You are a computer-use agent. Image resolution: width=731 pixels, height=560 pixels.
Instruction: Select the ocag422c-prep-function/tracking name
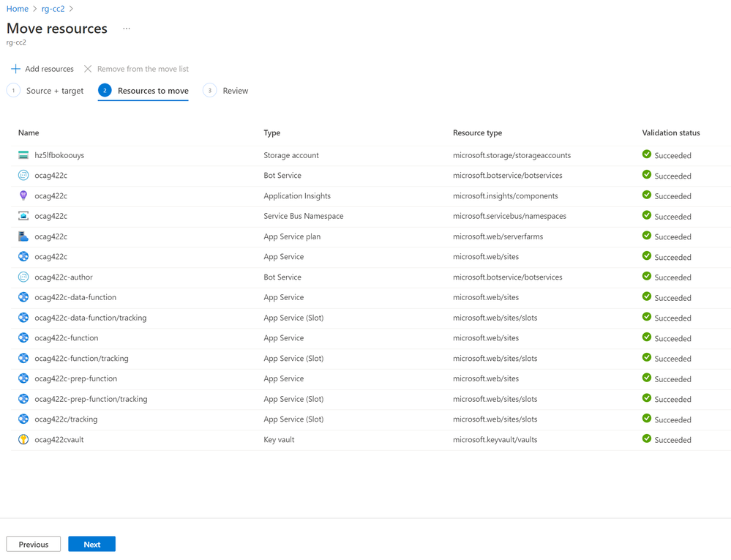(91, 399)
